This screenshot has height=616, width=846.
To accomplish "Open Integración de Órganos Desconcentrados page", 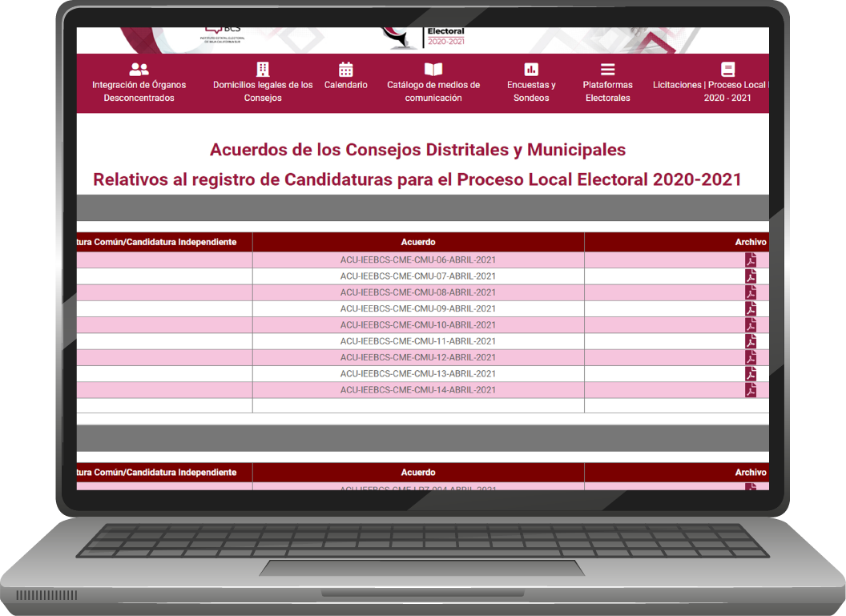I will [139, 91].
